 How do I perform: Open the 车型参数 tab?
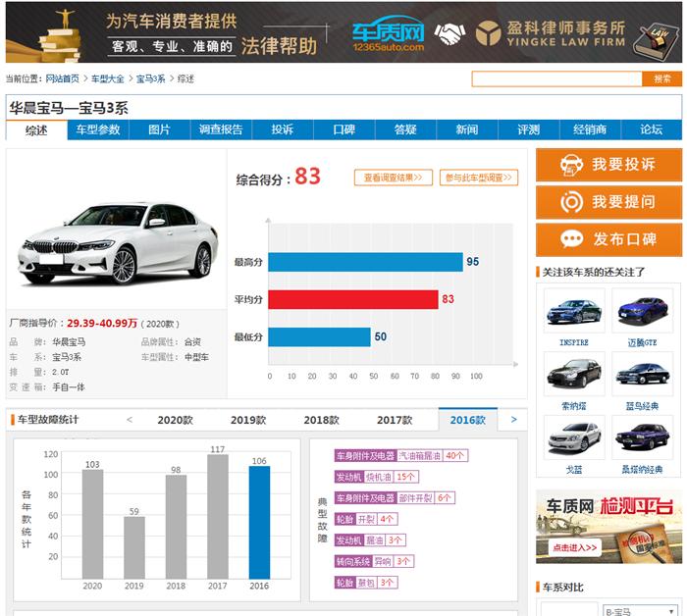(98, 129)
